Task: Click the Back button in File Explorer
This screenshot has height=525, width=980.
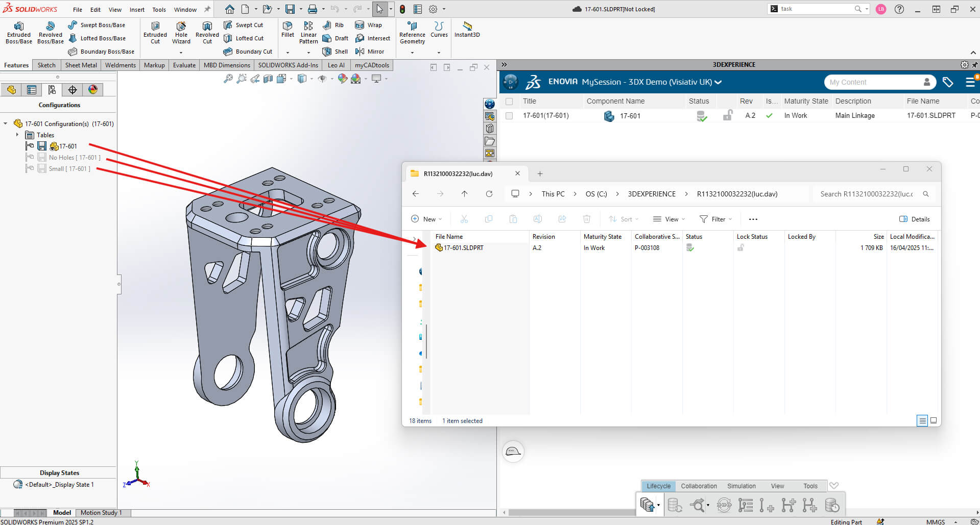Action: pyautogui.click(x=416, y=194)
